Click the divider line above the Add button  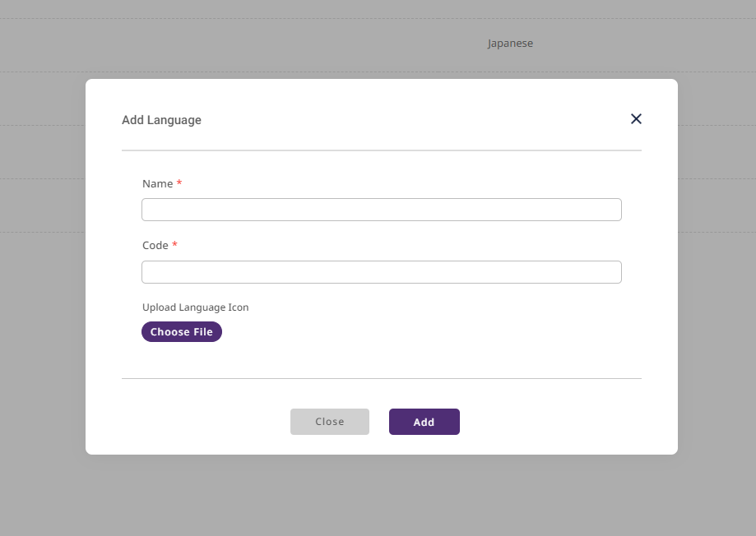381,378
